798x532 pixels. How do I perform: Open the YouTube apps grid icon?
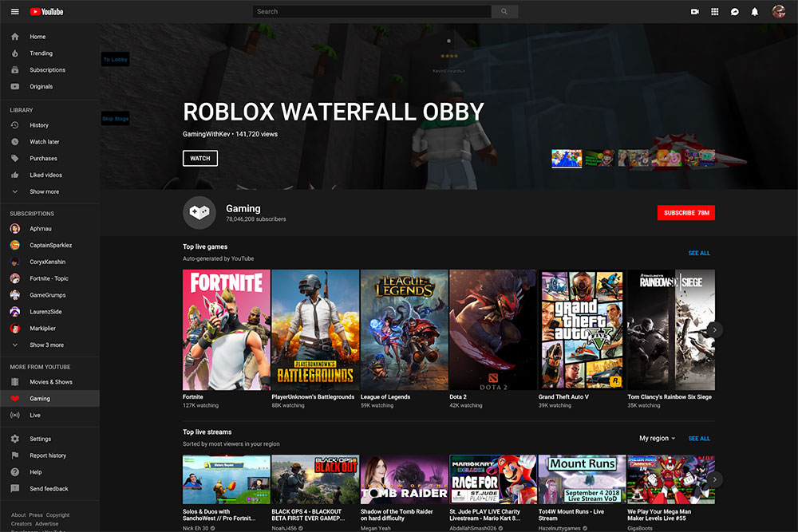pos(714,11)
